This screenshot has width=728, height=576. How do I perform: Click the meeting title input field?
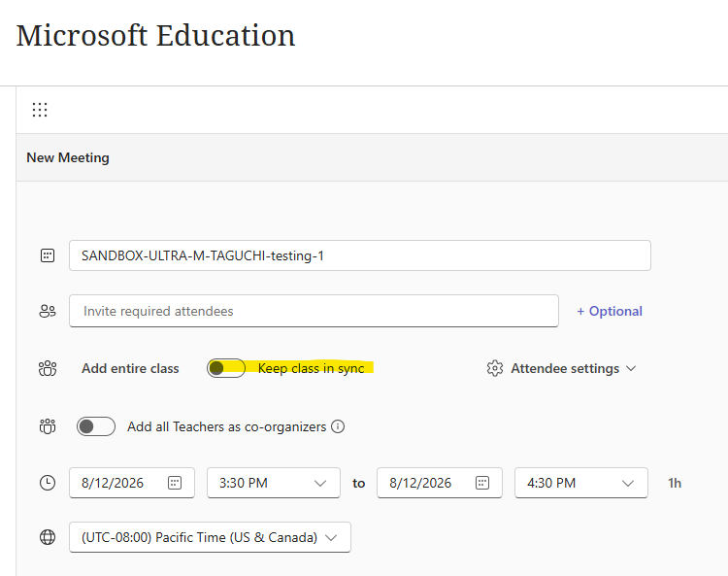[x=360, y=255]
